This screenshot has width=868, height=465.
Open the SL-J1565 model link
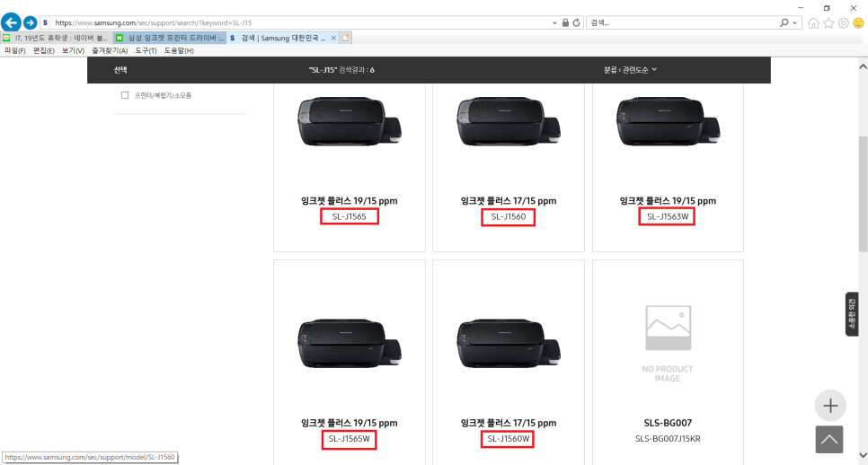click(x=348, y=217)
